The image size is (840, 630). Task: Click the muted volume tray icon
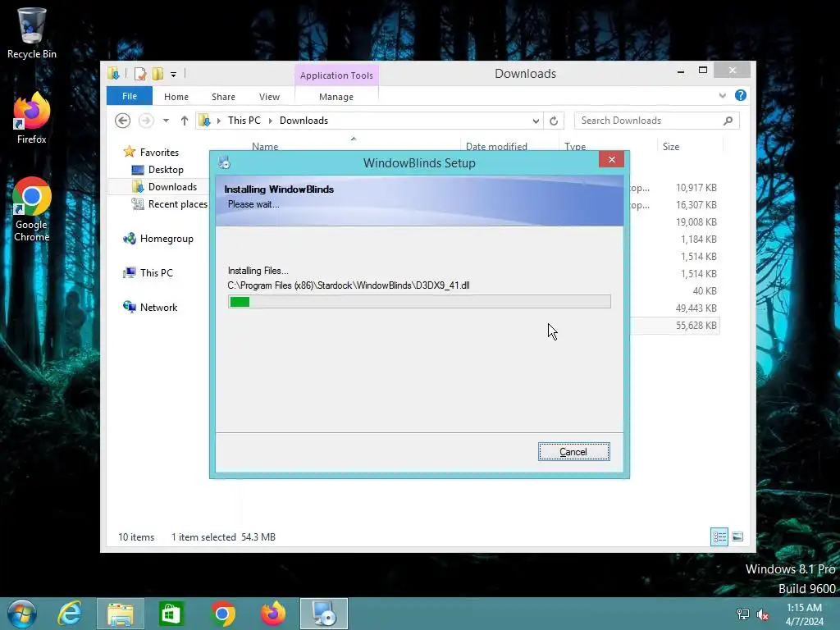(763, 614)
